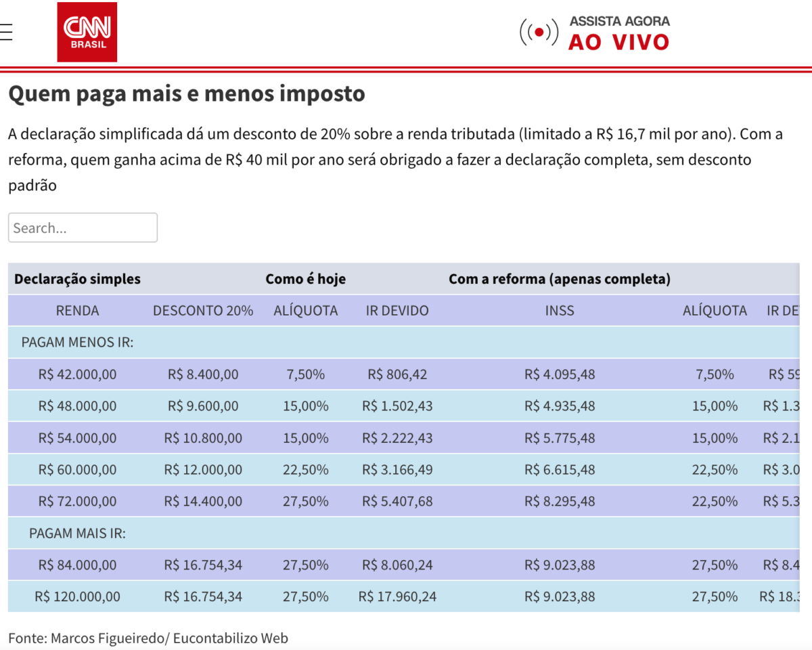Select R$ 16.754,34 in the R$ 84.000,00 row
This screenshot has width=812, height=650.
point(203,565)
